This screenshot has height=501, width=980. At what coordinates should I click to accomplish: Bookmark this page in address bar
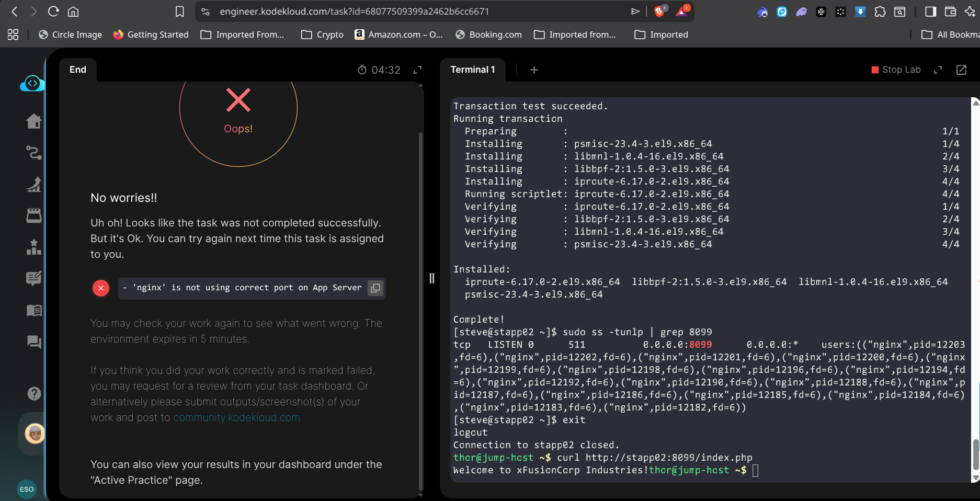(179, 12)
